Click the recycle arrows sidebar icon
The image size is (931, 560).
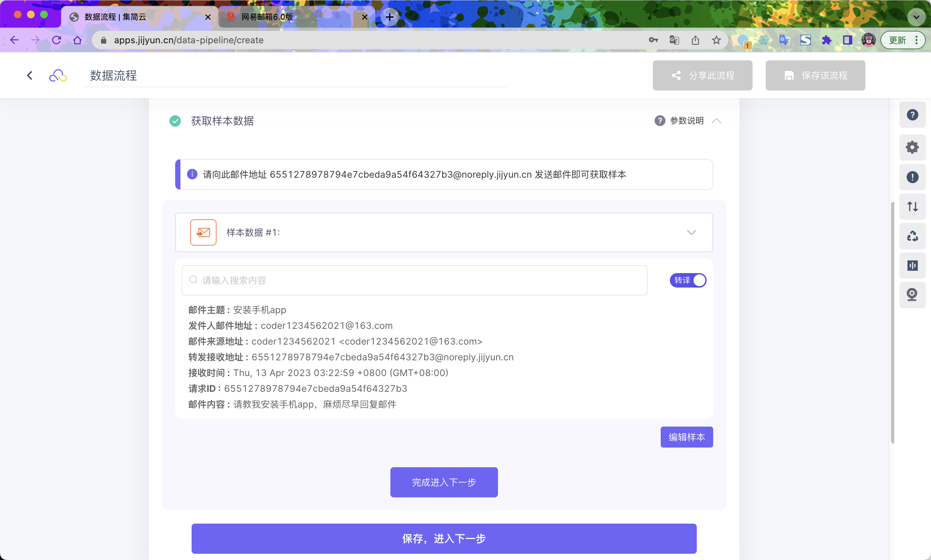coord(912,236)
